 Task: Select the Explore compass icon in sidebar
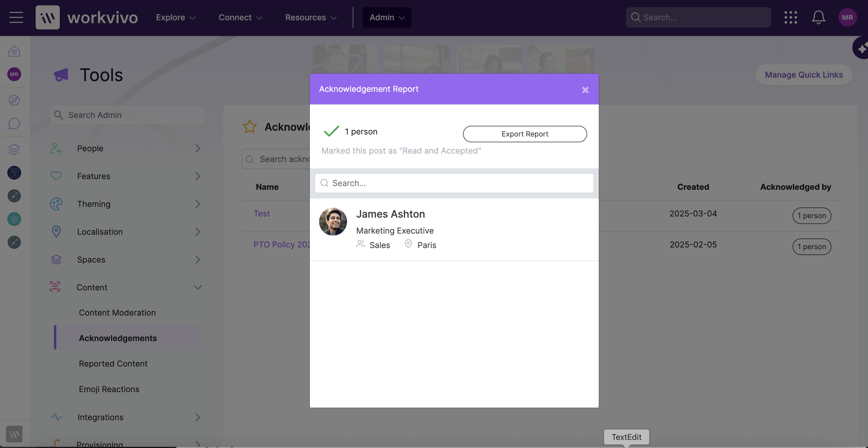14,100
